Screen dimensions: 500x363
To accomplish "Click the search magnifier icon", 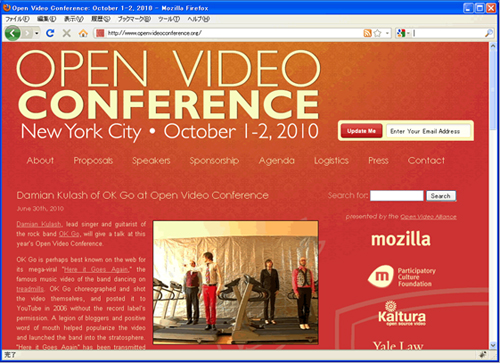I will click(x=489, y=33).
